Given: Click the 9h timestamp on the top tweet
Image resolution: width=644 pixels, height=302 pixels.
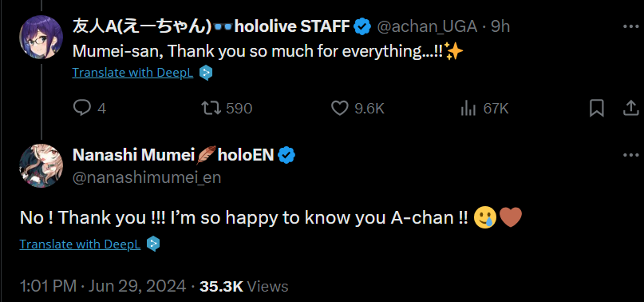Looking at the screenshot, I should [500, 26].
